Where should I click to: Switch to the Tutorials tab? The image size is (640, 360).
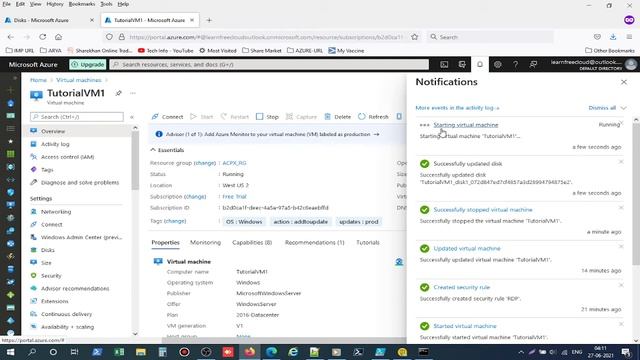368,242
